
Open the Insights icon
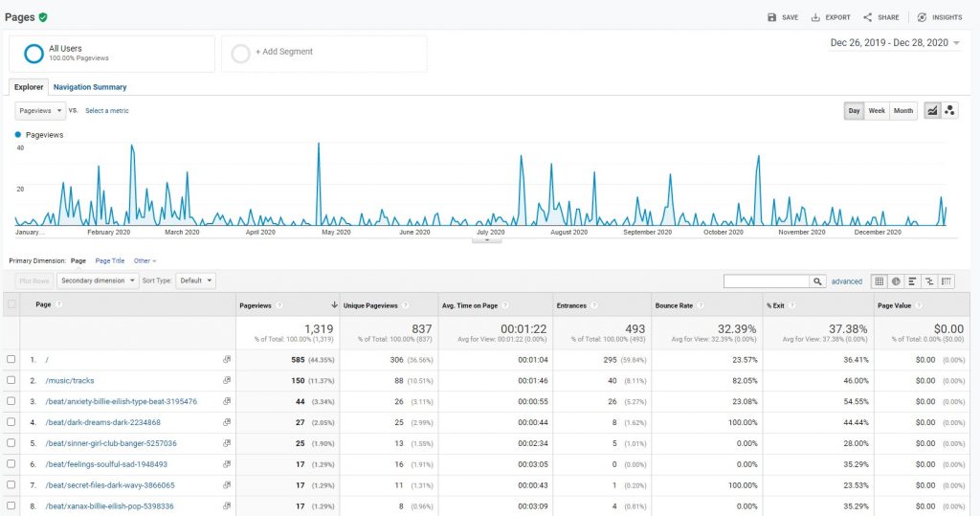[x=922, y=17]
